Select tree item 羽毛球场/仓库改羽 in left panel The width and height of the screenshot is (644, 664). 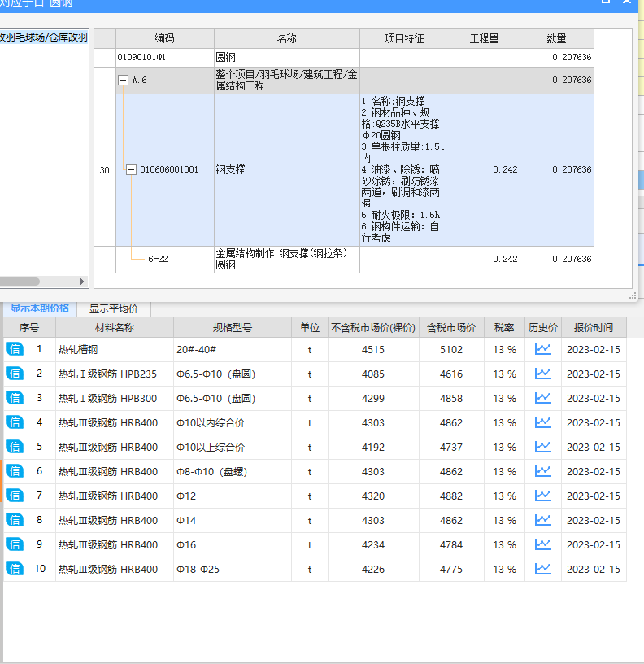(44, 37)
